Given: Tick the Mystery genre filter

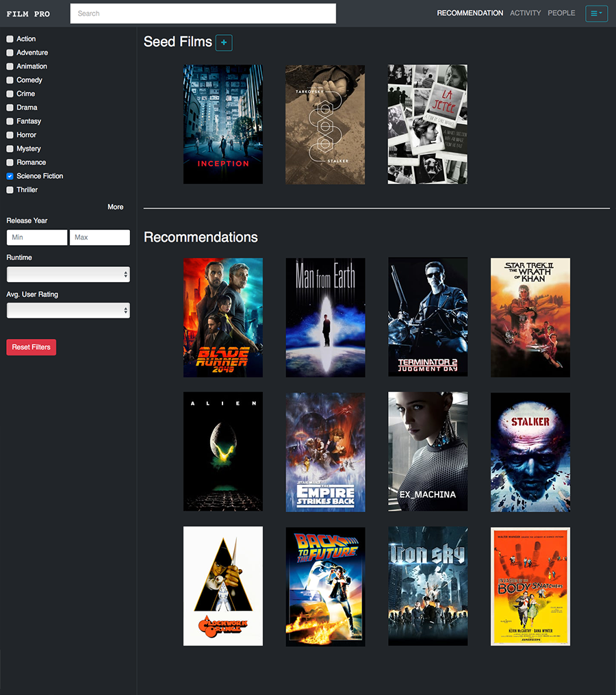Looking at the screenshot, I should (x=10, y=149).
